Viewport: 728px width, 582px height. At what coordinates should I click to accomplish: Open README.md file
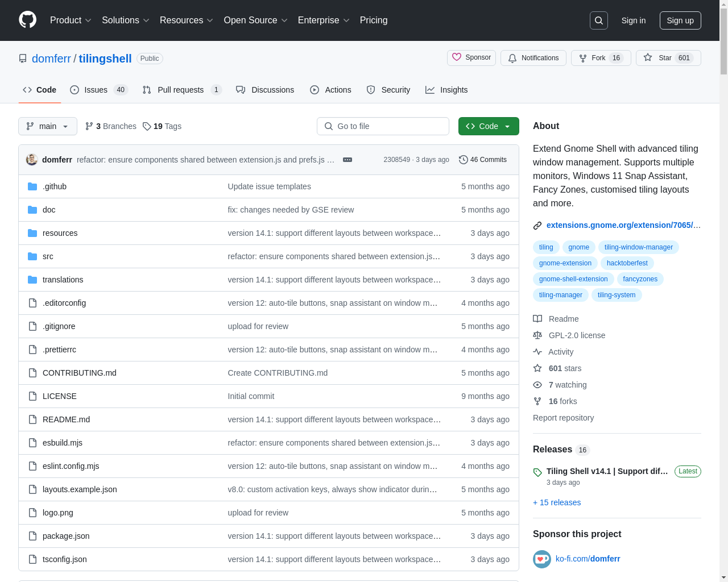click(x=66, y=419)
